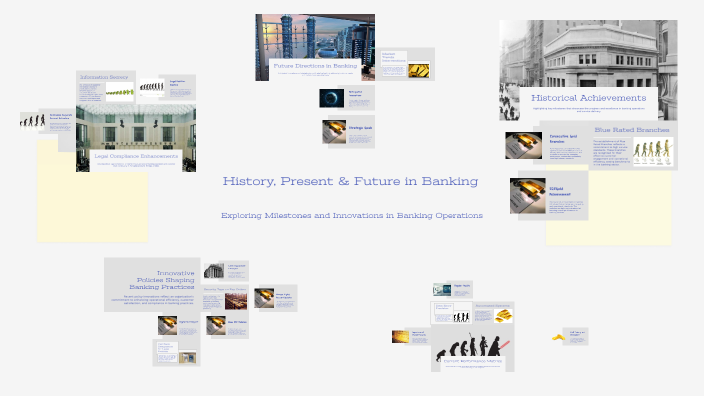Open the Innovative Policies Shaping Banking Practices frame
The image size is (704, 396).
152,285
